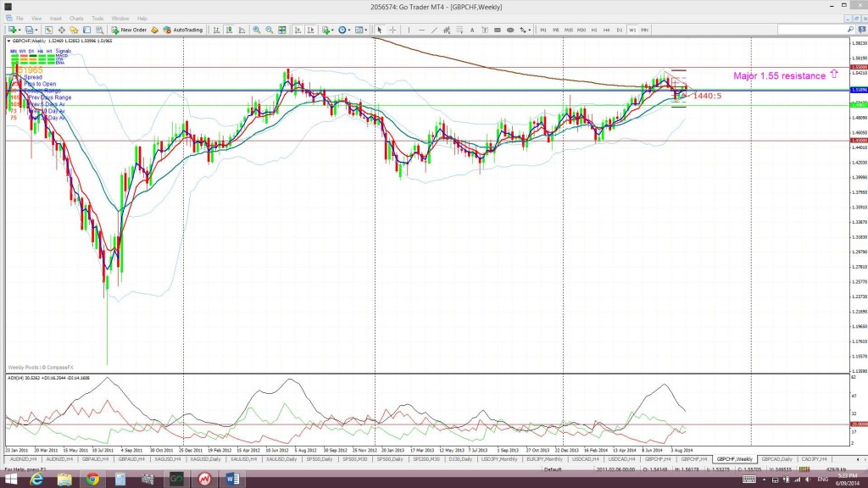Tile chart windows icon
Screen dimensions: 868x488
click(281, 30)
